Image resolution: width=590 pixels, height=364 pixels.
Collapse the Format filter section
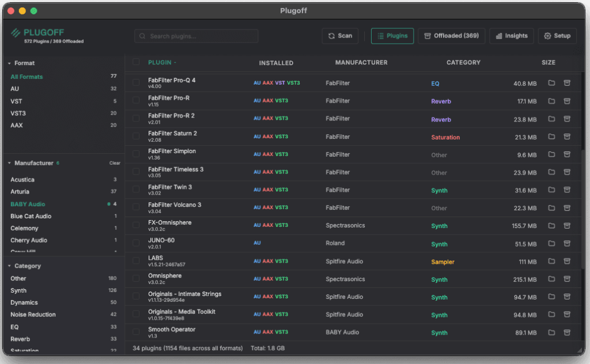click(x=10, y=63)
